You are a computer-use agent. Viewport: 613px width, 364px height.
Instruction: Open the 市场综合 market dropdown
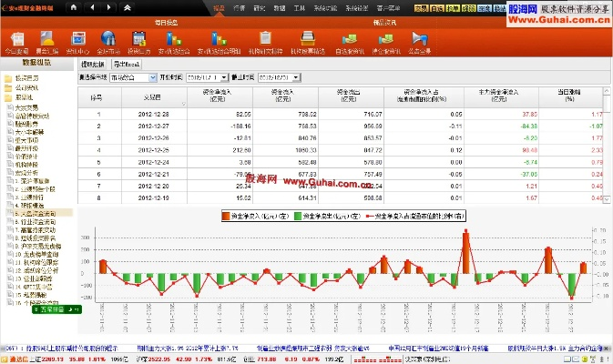[152, 79]
